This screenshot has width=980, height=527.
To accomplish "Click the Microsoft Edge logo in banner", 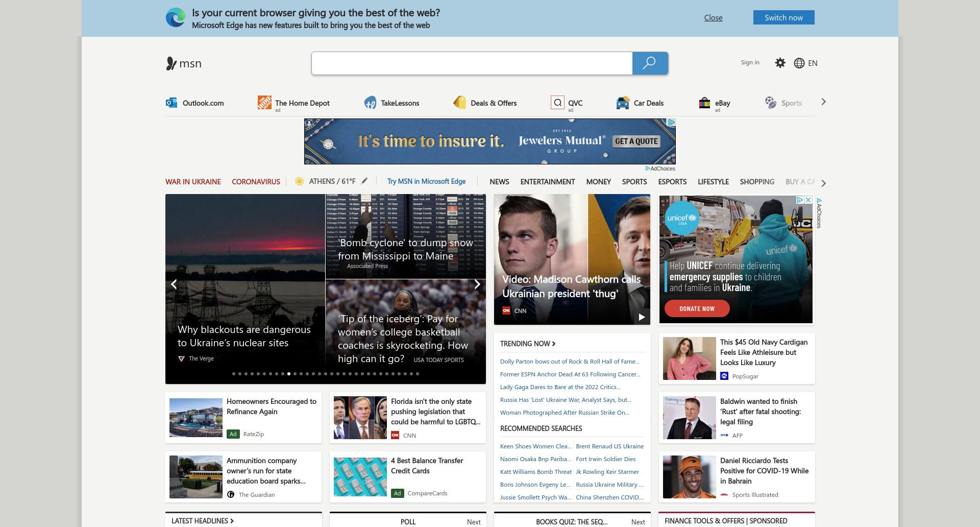I will tap(176, 18).
